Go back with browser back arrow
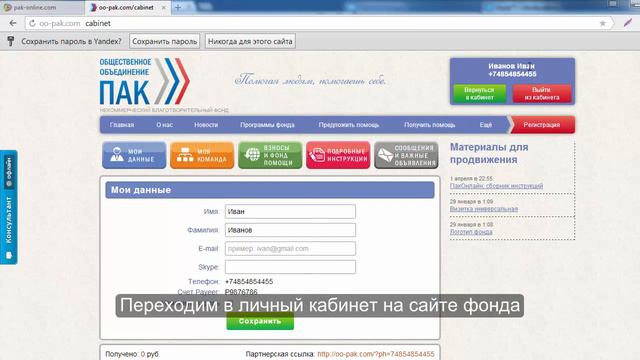This screenshot has width=640, height=360. [13, 23]
